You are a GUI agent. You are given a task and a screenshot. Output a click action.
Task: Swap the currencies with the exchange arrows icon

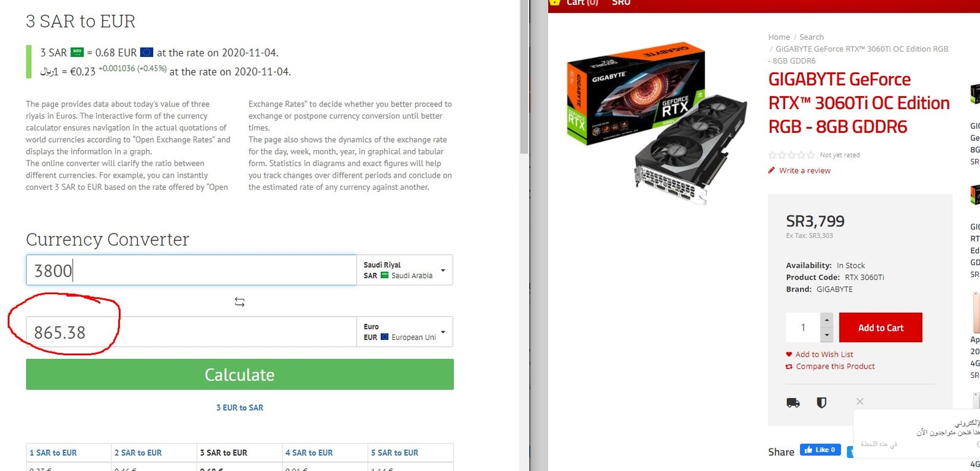239,302
